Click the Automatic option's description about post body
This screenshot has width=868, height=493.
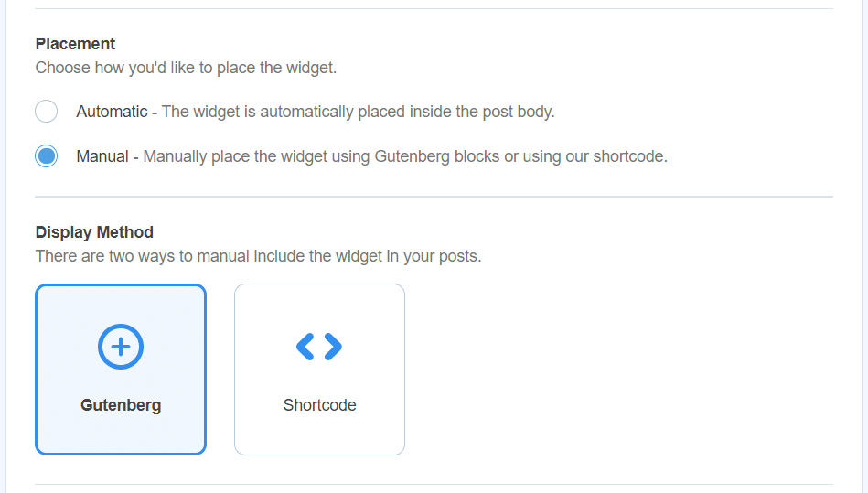point(358,112)
